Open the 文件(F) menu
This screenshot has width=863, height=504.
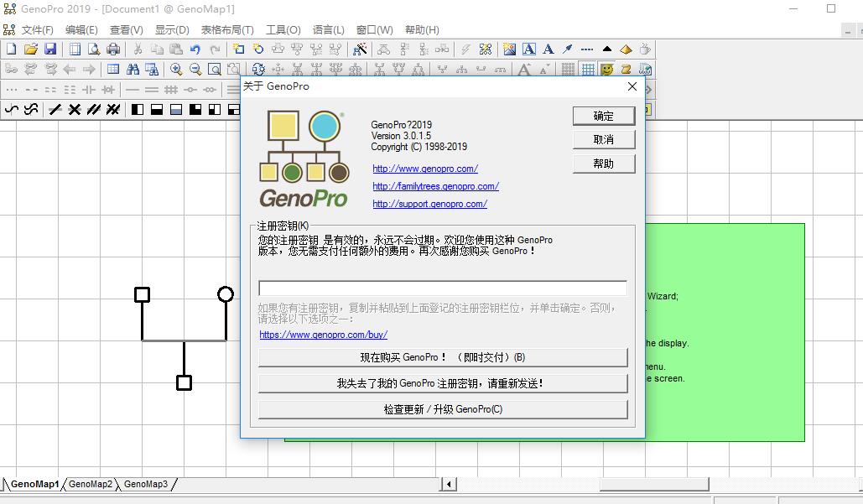(x=37, y=29)
